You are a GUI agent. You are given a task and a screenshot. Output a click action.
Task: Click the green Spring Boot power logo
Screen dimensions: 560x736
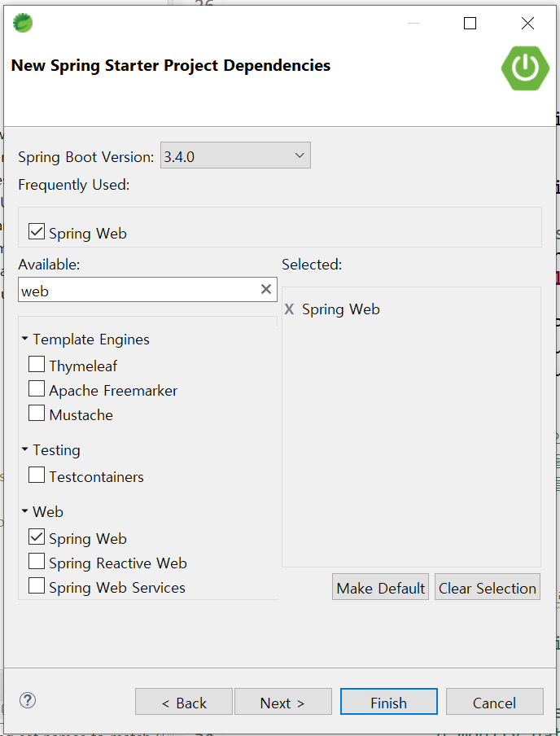tap(525, 68)
